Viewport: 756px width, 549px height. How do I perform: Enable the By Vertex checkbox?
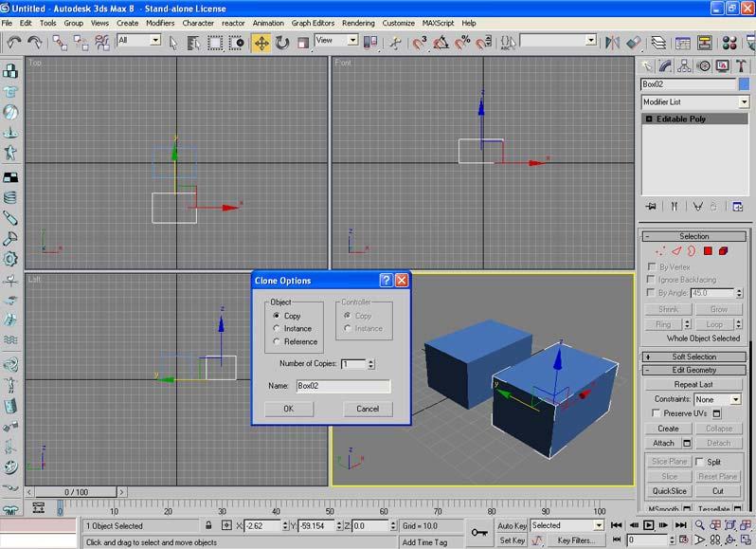(x=652, y=266)
